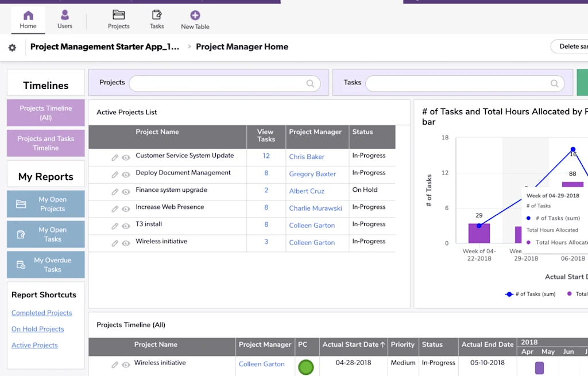Open Charlie Murawski manager link
The width and height of the screenshot is (588, 376).
click(x=315, y=208)
